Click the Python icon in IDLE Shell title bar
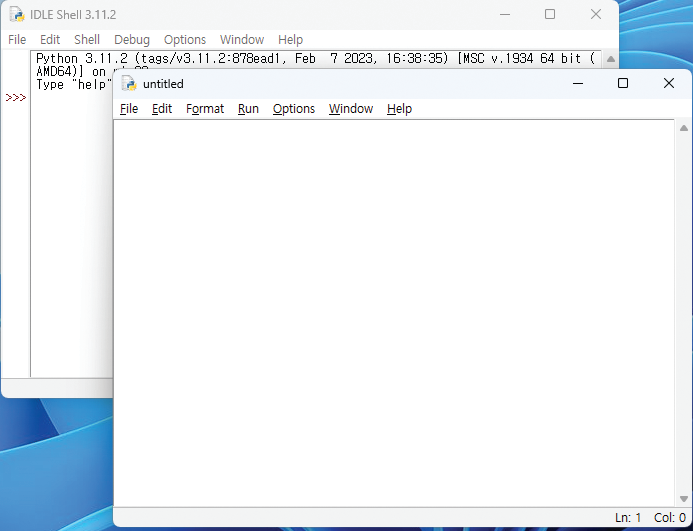The width and height of the screenshot is (693, 531). [x=17, y=15]
